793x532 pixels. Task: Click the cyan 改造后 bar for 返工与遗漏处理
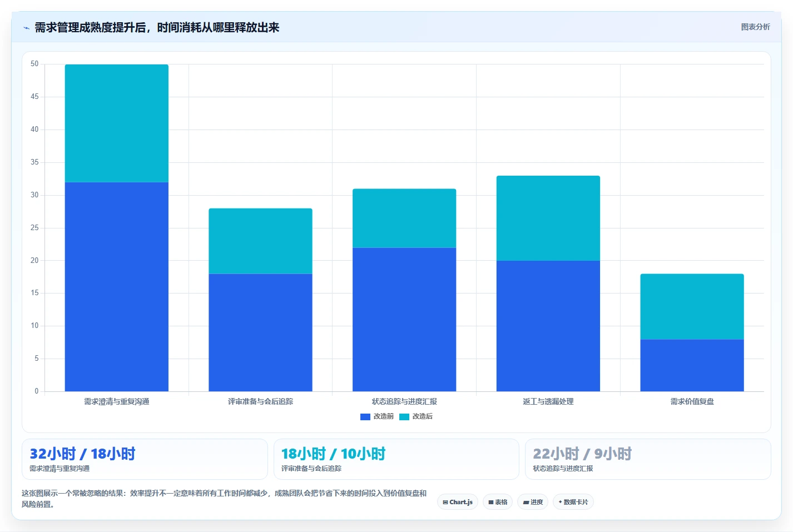pos(548,218)
